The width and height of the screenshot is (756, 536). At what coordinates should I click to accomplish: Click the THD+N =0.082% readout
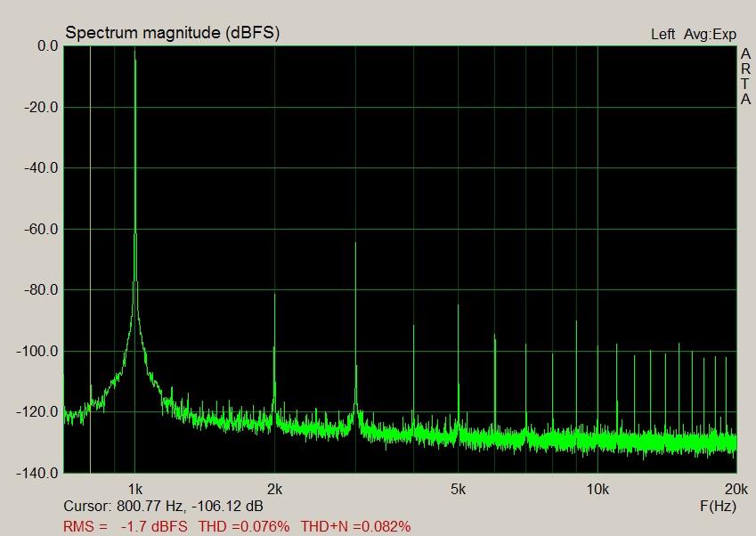(x=355, y=526)
